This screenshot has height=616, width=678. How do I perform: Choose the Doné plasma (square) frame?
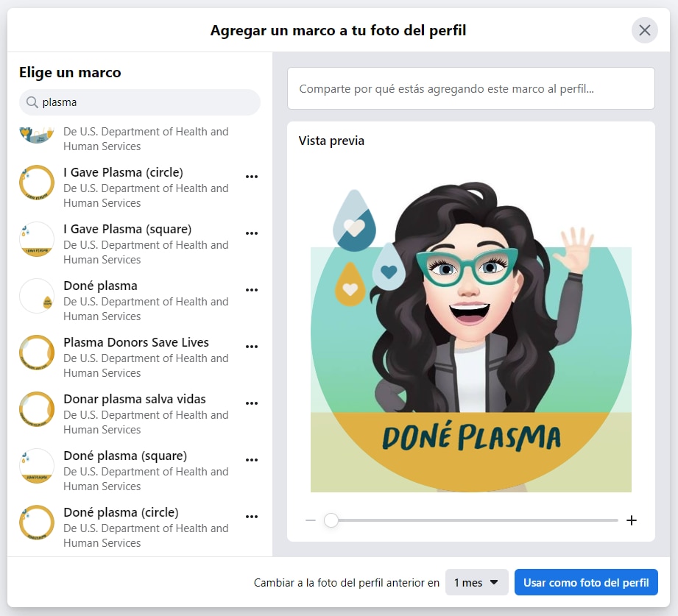coord(125,456)
